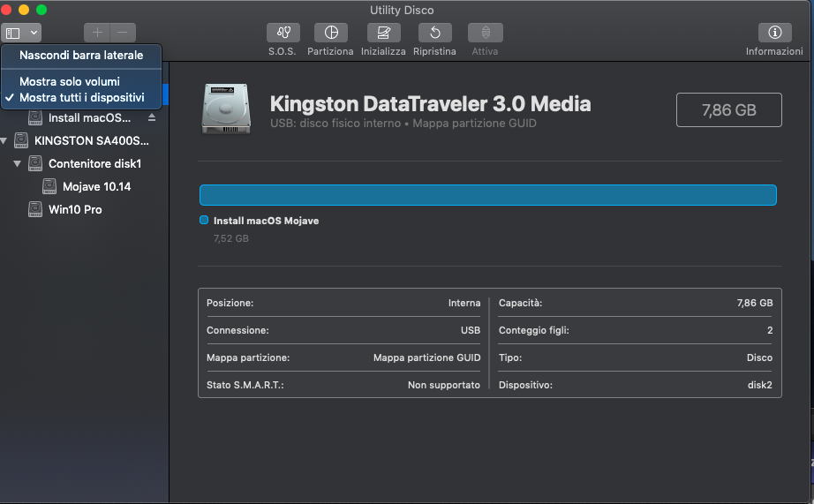Click the Contenitore disk1 drive icon
Screen dimensions: 814x504
tap(34, 163)
